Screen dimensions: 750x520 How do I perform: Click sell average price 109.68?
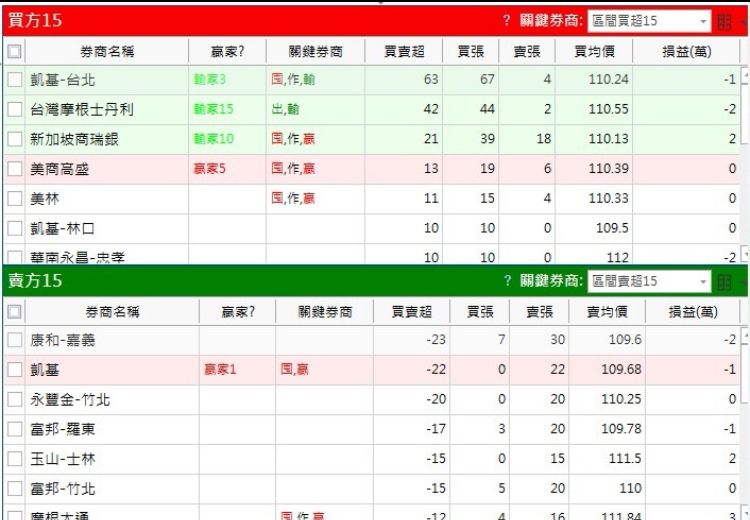click(621, 369)
